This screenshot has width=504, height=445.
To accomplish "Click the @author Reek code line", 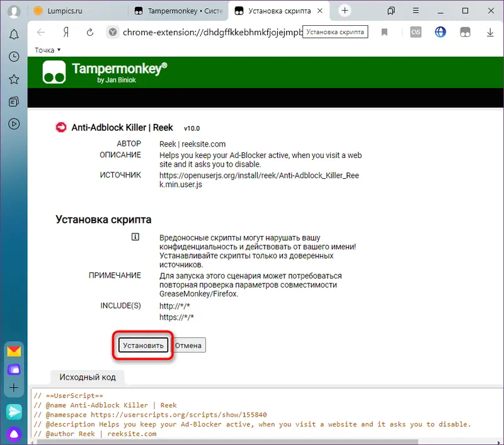I will [95, 434].
